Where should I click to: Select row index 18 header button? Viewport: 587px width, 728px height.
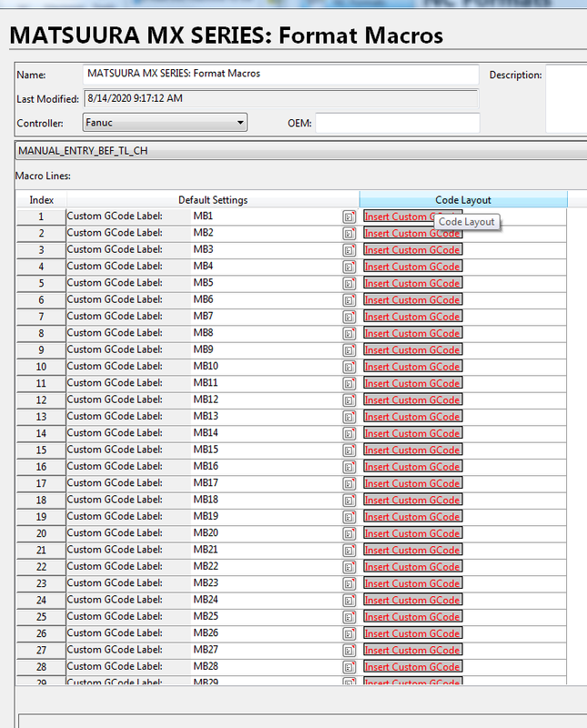(41, 500)
